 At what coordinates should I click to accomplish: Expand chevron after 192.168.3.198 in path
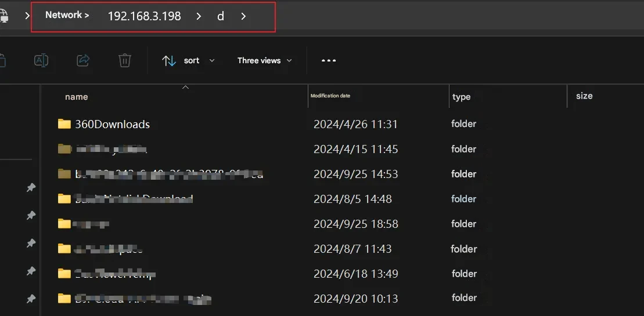199,16
